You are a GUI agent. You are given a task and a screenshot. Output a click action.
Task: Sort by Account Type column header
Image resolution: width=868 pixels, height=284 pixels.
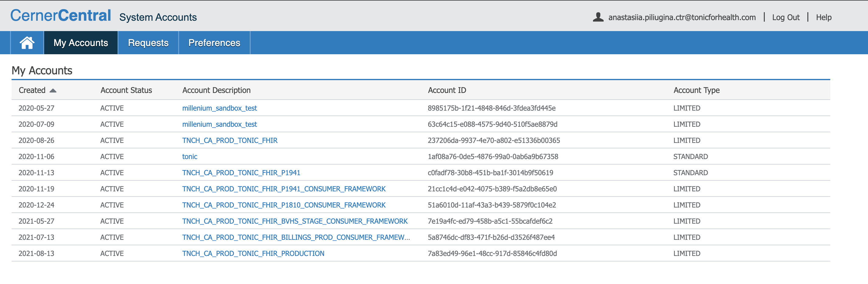pos(696,91)
